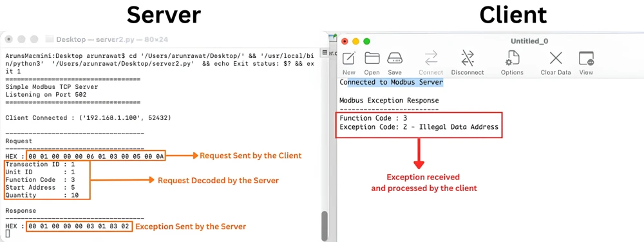Viewport: 644px width, 242px height.
Task: Click the Clear Data X icon
Action: 556,58
